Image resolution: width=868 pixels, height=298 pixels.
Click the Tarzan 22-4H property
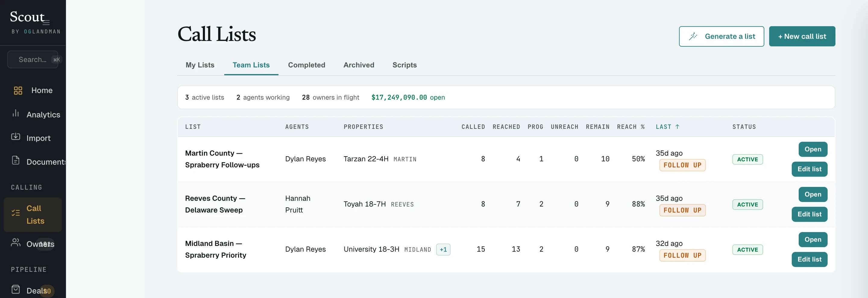click(x=366, y=159)
